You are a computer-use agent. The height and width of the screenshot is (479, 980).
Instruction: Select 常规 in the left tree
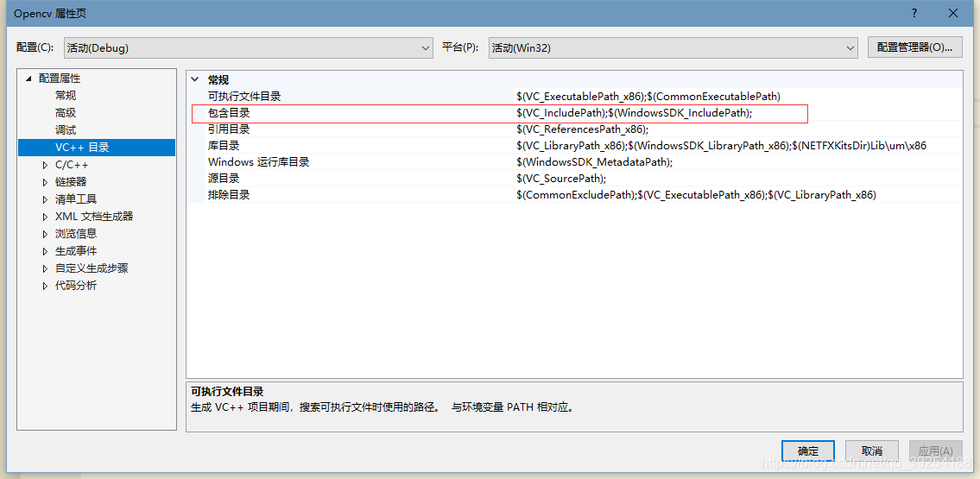tap(66, 96)
